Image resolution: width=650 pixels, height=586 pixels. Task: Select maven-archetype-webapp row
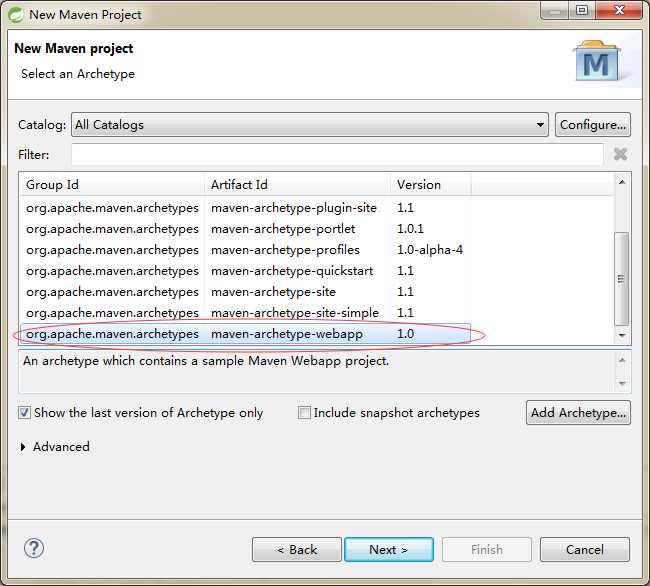pyautogui.click(x=245, y=334)
